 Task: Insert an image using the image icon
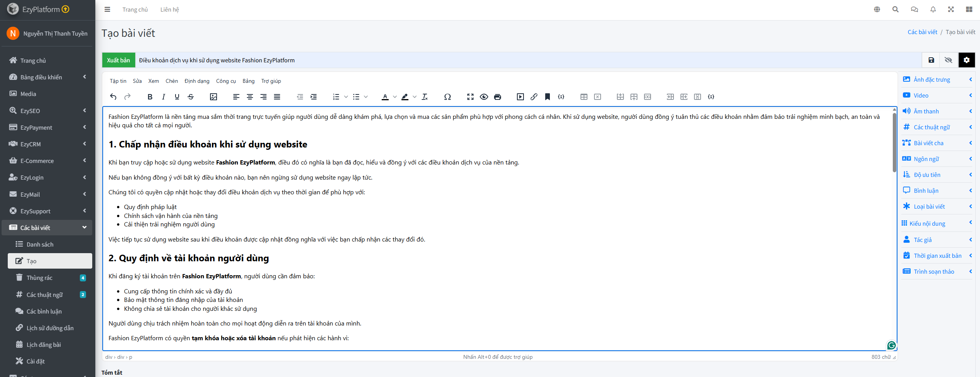point(214,97)
